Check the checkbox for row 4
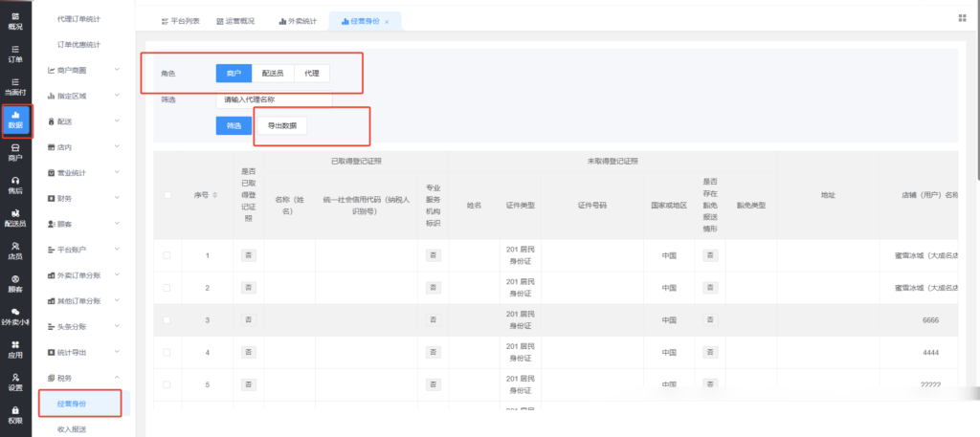 pos(167,353)
